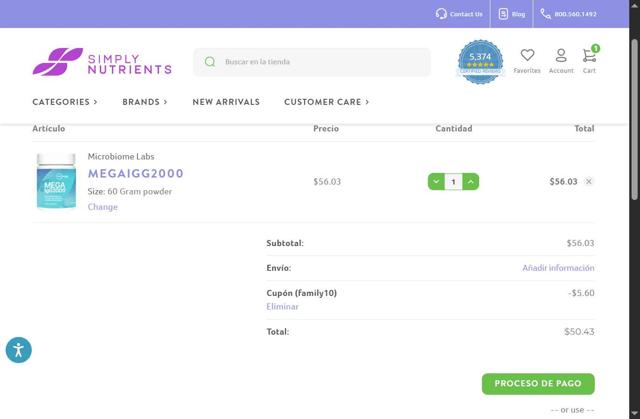Image resolution: width=640 pixels, height=419 pixels.
Task: Remove item with the X icon
Action: [589, 182]
